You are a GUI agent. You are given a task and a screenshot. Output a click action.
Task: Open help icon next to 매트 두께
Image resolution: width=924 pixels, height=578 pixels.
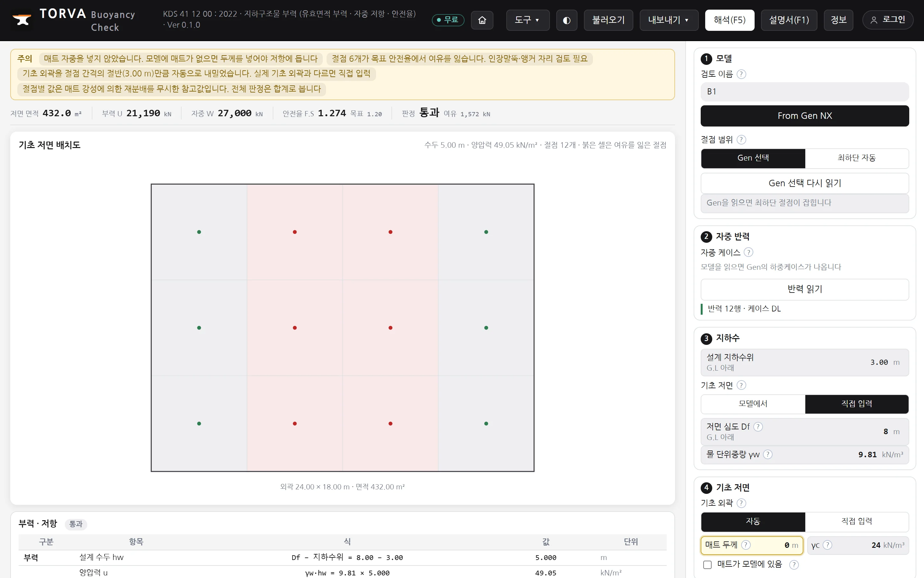pyautogui.click(x=746, y=545)
